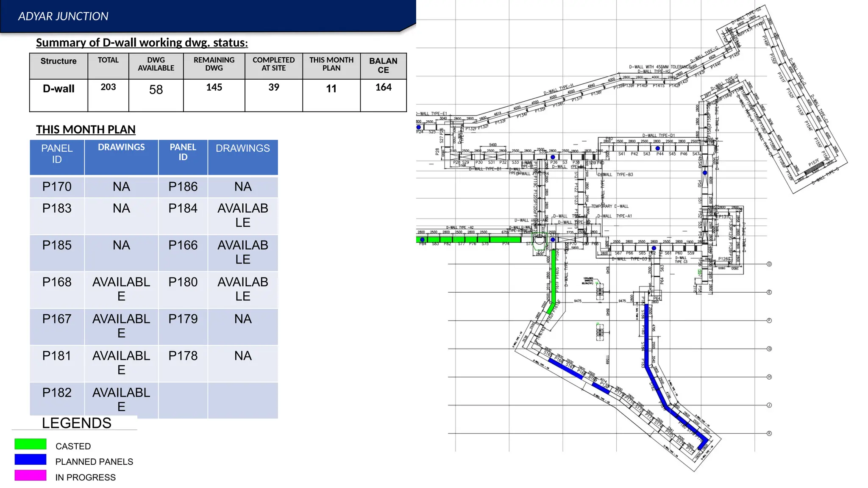The height and width of the screenshot is (488, 868).
Task: Click the D-wall structure row label
Action: click(58, 89)
